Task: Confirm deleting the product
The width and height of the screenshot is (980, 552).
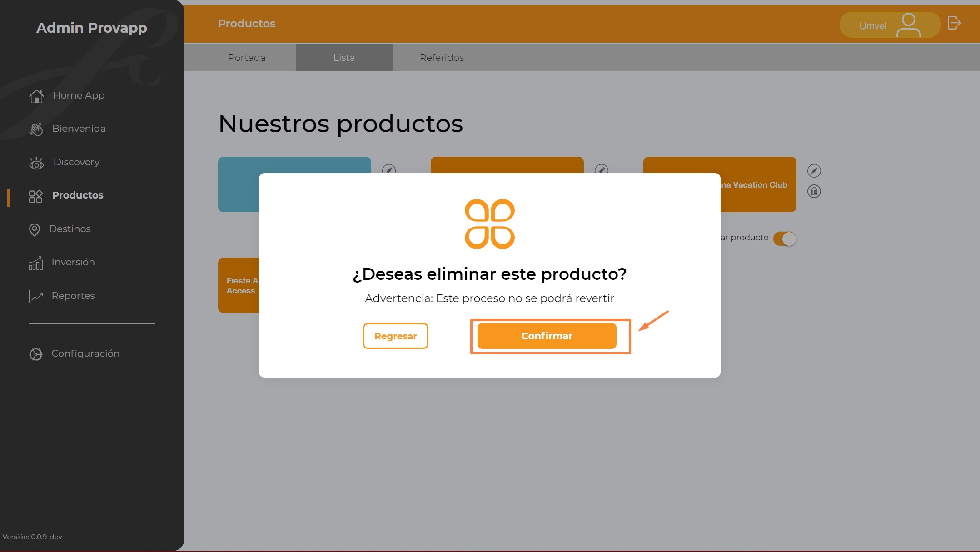Action: (x=547, y=336)
